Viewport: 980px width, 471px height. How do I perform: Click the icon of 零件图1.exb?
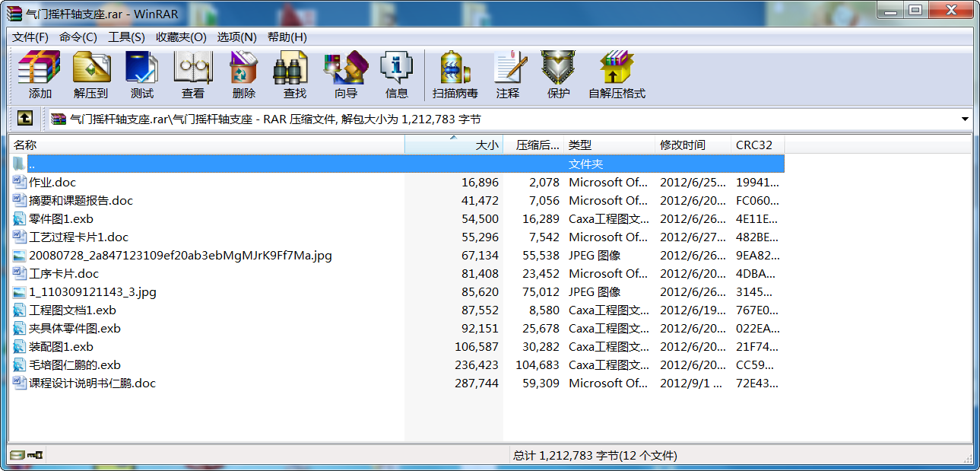pos(20,218)
